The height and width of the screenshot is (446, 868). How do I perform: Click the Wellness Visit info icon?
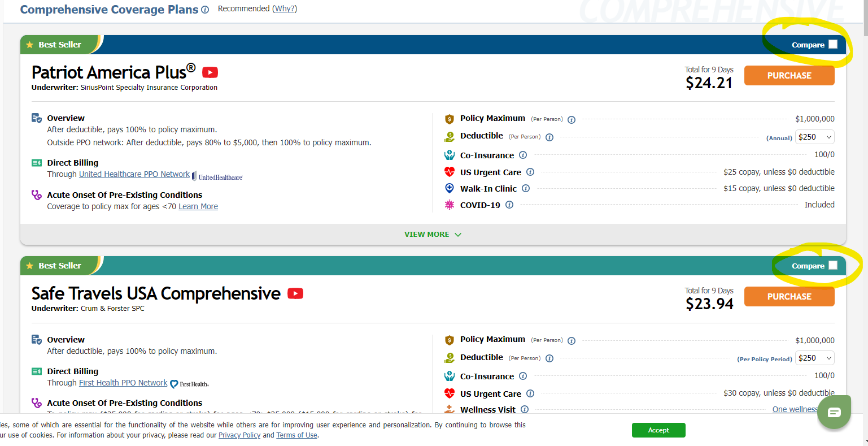(x=525, y=409)
